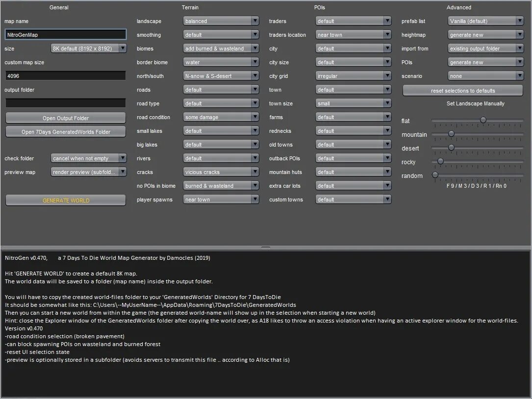Open the mountain huts dropdown
The width and height of the screenshot is (532, 399).
pos(353,172)
